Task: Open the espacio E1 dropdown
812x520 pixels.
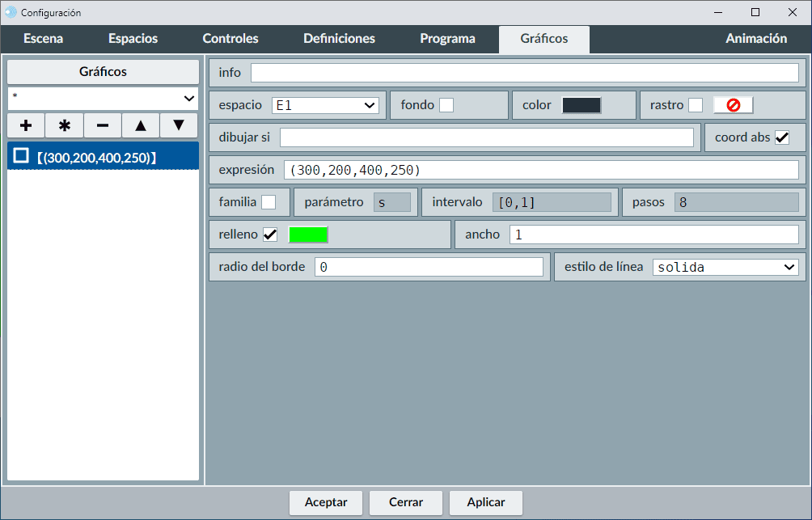Action: tap(325, 105)
